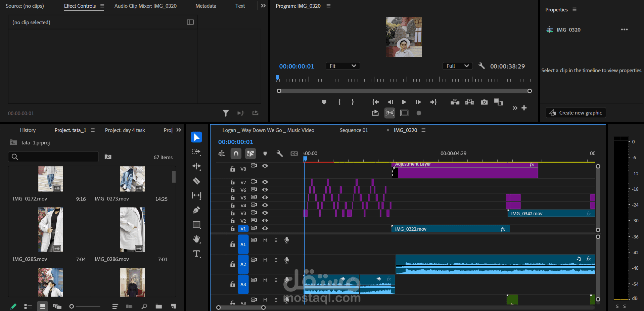Click the Export Frame camera icon
The width and height of the screenshot is (644, 311).
(484, 102)
